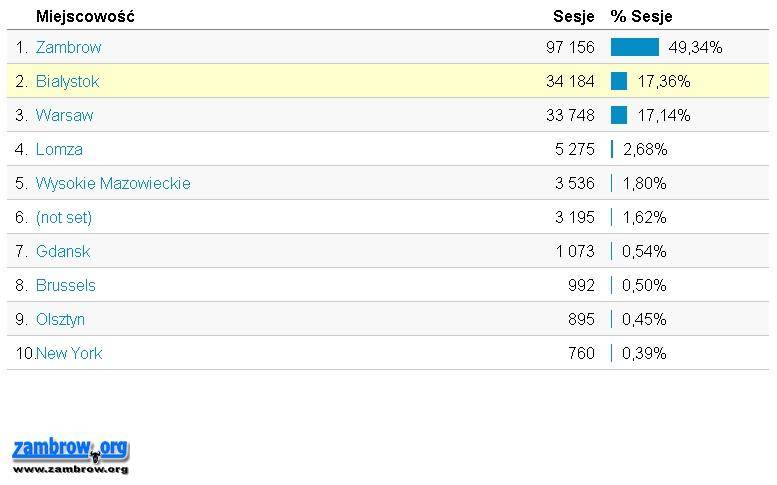This screenshot has width=777, height=485.
Task: Click Zambrow's 49,34% blue bar
Action: point(634,47)
